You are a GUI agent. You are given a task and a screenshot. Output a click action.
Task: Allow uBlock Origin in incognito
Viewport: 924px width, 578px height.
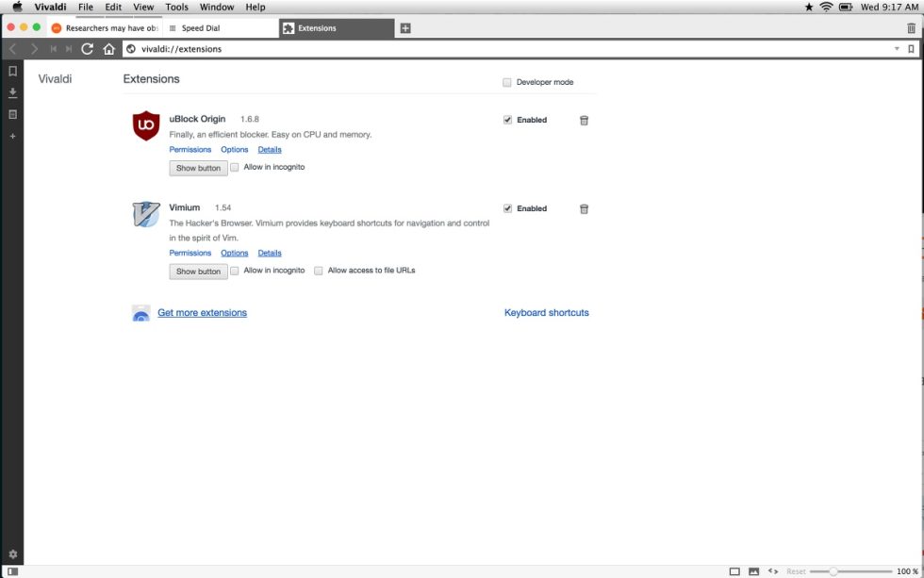(x=235, y=167)
